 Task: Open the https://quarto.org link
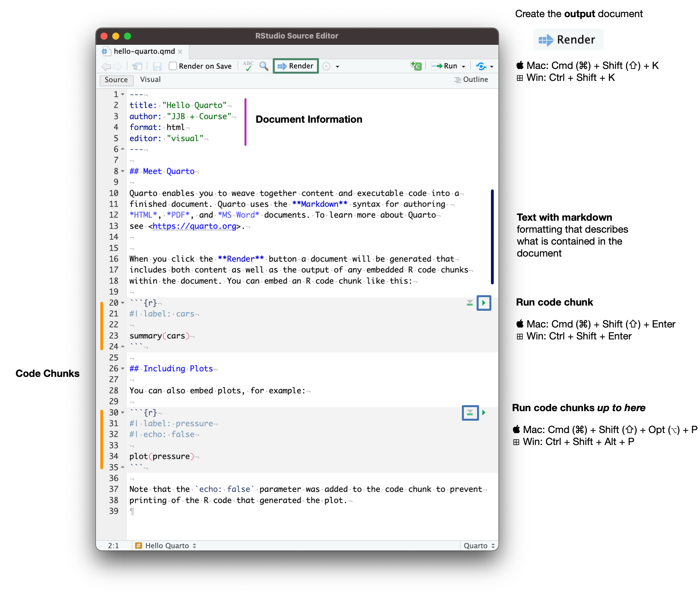point(194,226)
